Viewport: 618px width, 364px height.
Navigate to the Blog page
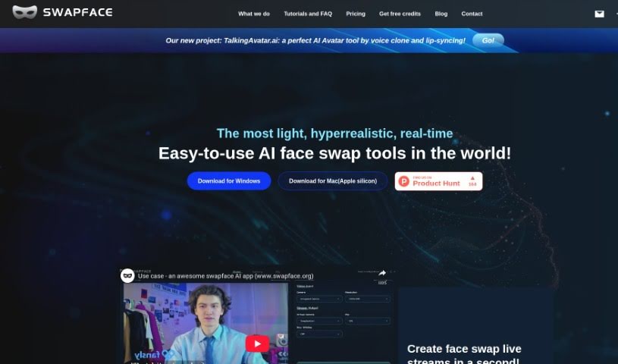point(441,14)
